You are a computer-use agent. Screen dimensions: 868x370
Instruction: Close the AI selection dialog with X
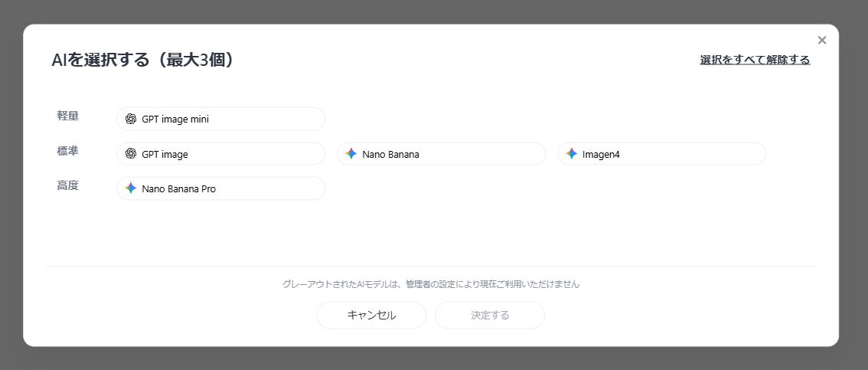click(x=822, y=40)
